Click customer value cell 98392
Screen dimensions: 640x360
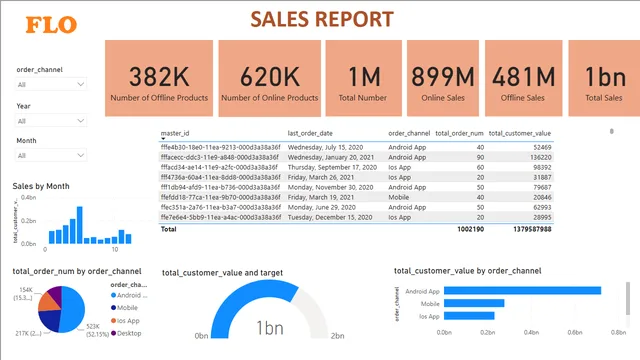coord(542,167)
